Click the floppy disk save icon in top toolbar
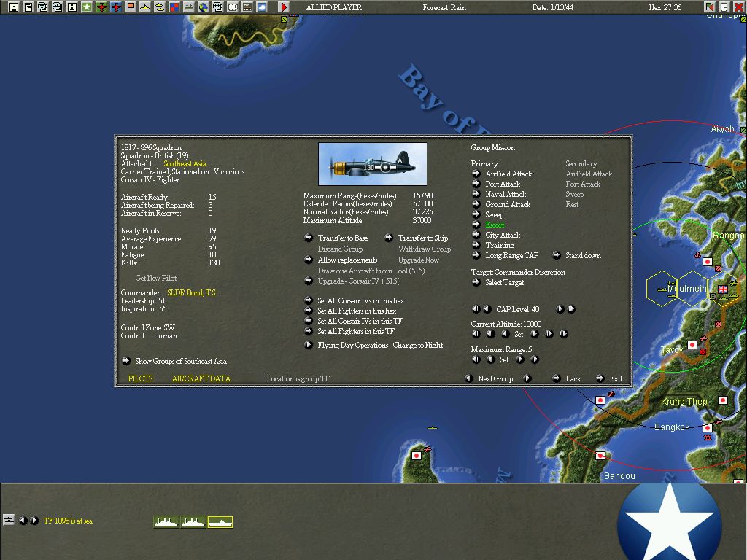The width and height of the screenshot is (747, 560). click(x=14, y=7)
